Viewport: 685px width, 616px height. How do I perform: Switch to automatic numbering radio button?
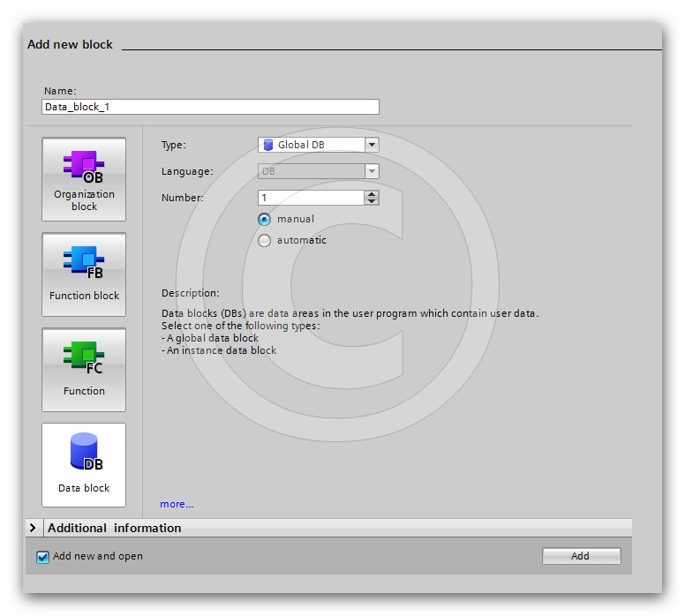pos(265,241)
